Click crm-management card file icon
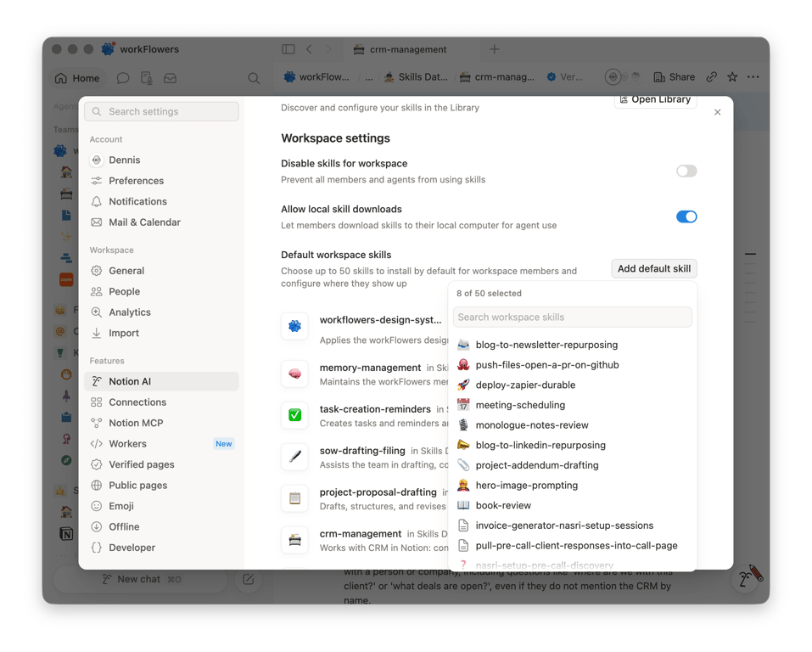Viewport: 812px width, 652px height. [x=294, y=540]
